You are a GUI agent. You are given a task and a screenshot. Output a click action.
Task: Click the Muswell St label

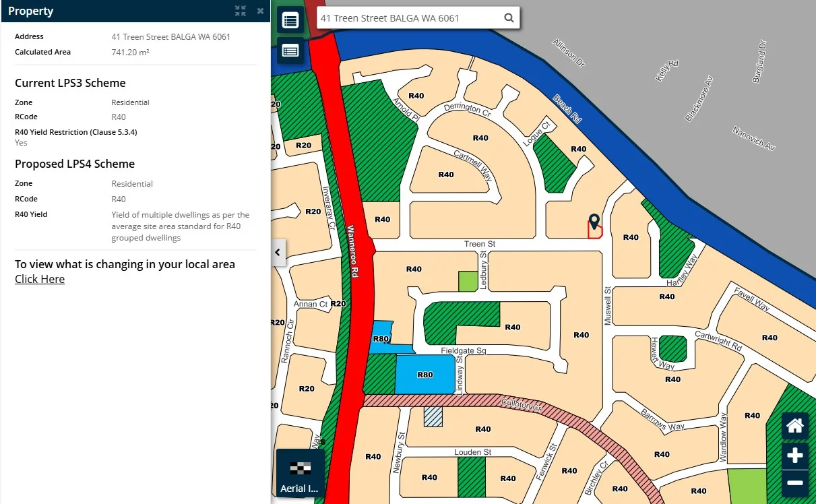tap(607, 307)
